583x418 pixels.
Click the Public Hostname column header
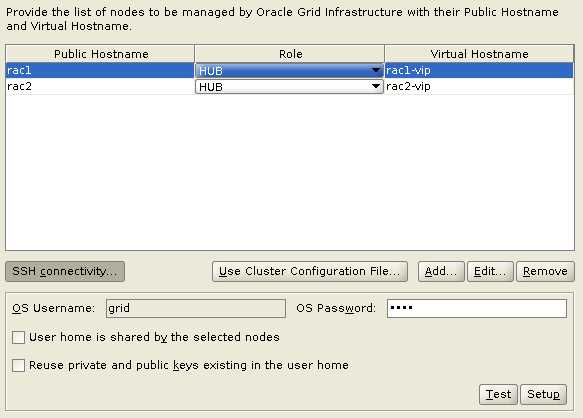click(101, 54)
